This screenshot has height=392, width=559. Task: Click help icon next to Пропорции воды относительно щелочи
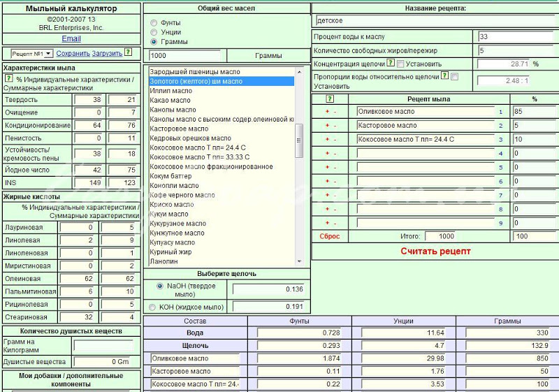444,75
